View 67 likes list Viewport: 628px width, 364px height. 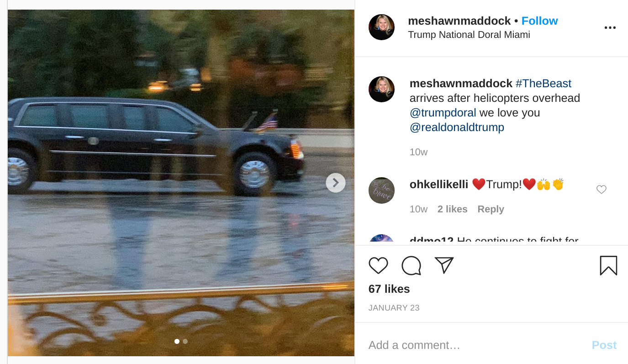pos(389,289)
